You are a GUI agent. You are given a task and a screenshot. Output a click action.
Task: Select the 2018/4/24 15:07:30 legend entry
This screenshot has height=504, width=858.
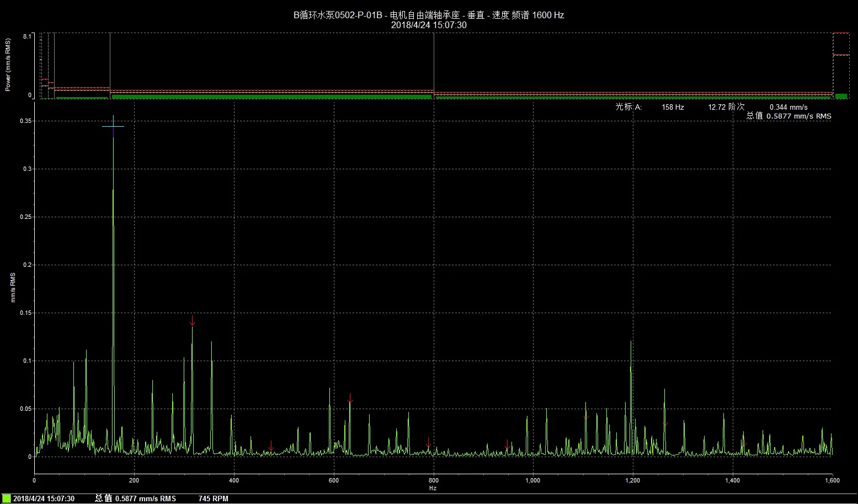point(44,498)
